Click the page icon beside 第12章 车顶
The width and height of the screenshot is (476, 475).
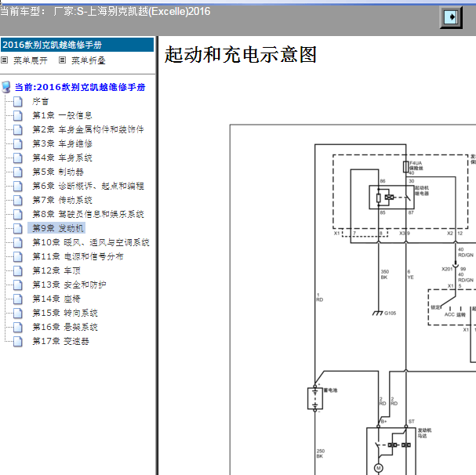pos(18,271)
